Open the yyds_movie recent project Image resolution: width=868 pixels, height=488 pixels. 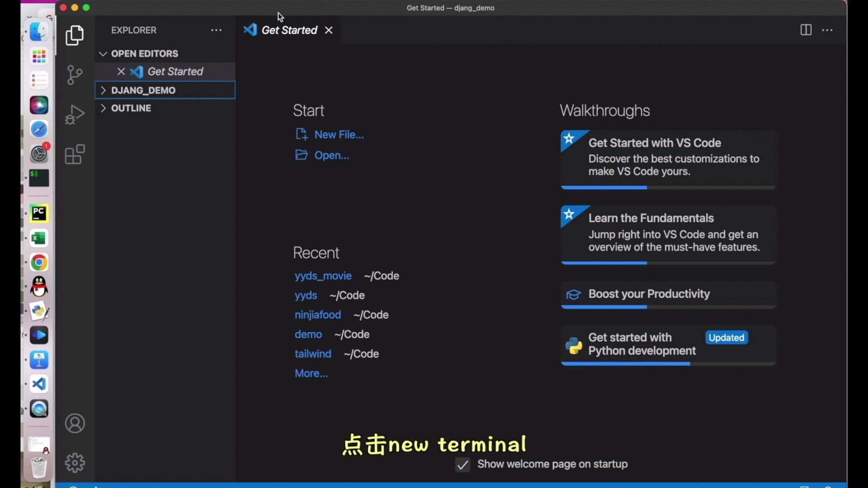(x=323, y=276)
